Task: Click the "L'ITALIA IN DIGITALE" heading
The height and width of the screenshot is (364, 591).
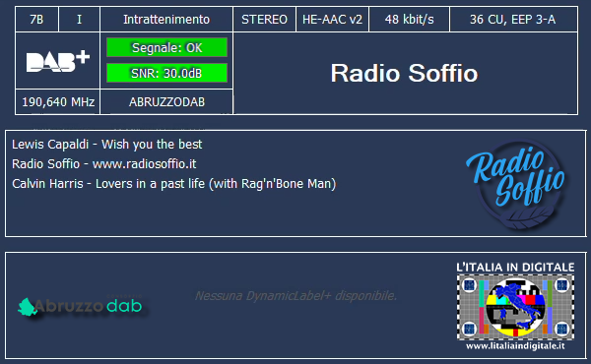Action: (x=515, y=268)
